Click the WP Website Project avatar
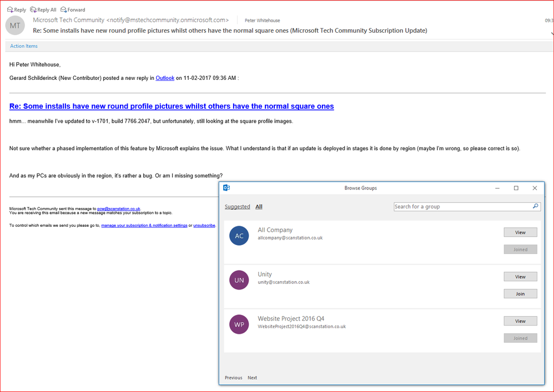 [239, 324]
